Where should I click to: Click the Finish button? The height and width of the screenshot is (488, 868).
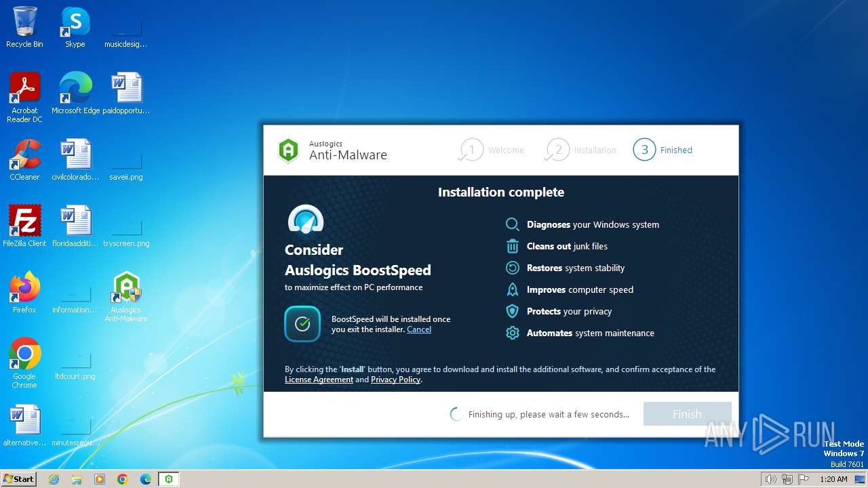687,414
